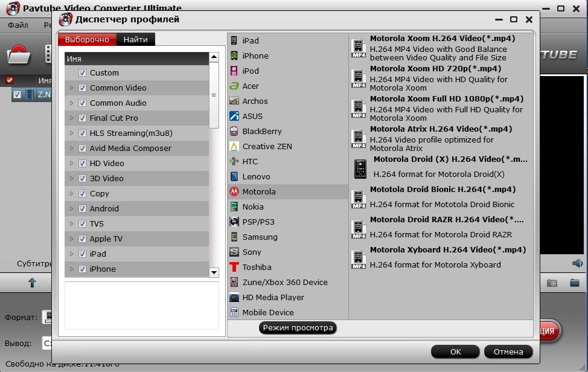Expand the Copy tree arrow
The image size is (588, 372).
(x=71, y=193)
